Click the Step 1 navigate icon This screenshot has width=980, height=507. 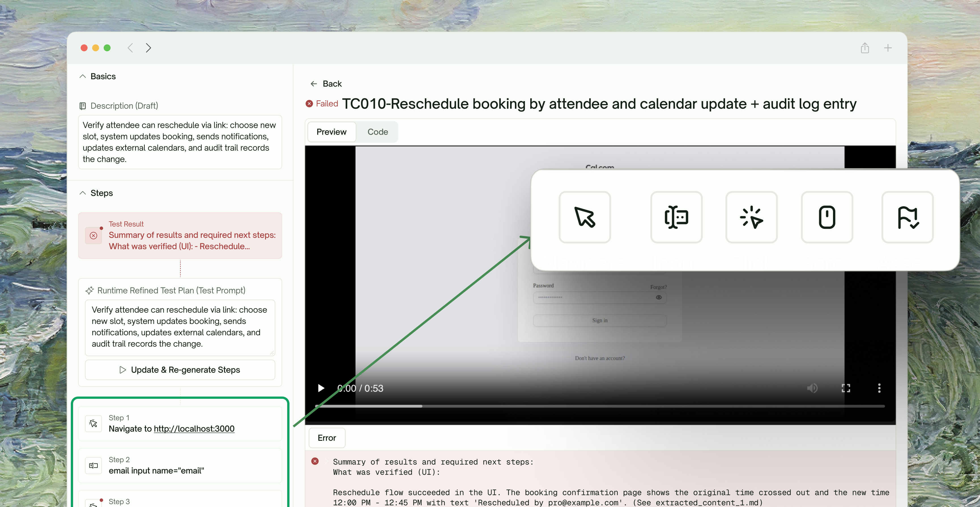click(x=93, y=424)
